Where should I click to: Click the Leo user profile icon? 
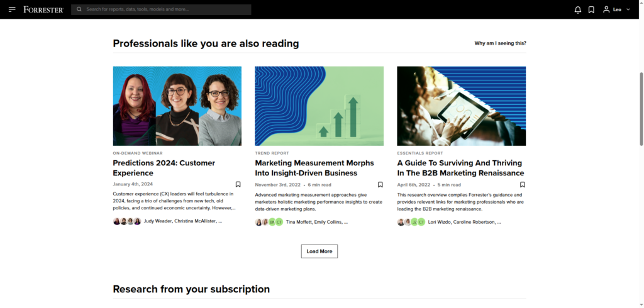(x=606, y=9)
